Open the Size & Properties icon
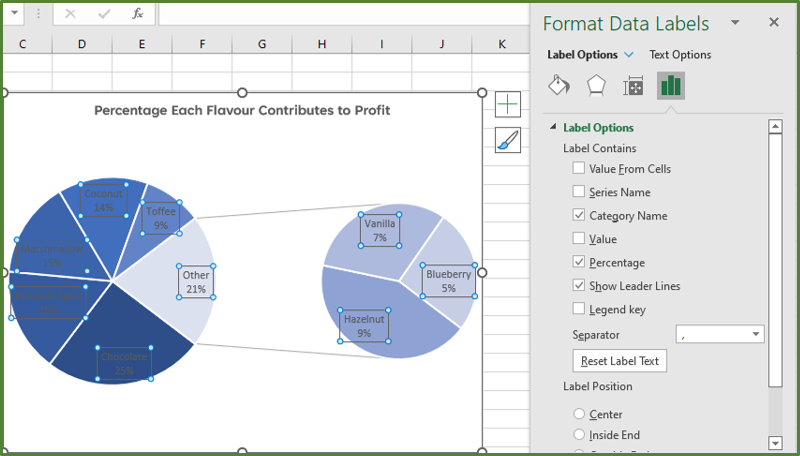The width and height of the screenshot is (800, 456). tap(633, 86)
